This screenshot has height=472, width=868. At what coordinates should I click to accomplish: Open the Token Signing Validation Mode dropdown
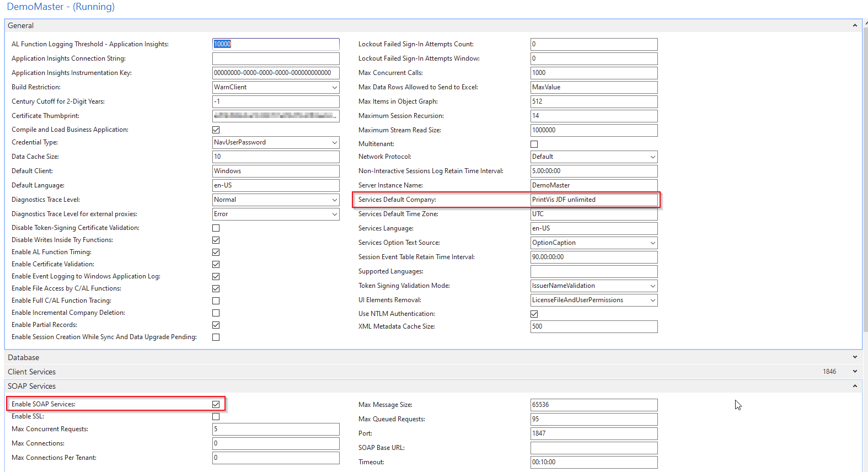tap(652, 286)
